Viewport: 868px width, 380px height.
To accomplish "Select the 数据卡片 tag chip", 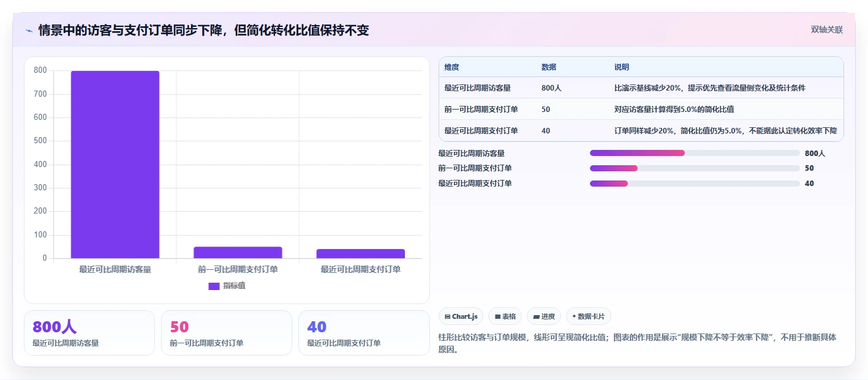I will 588,316.
